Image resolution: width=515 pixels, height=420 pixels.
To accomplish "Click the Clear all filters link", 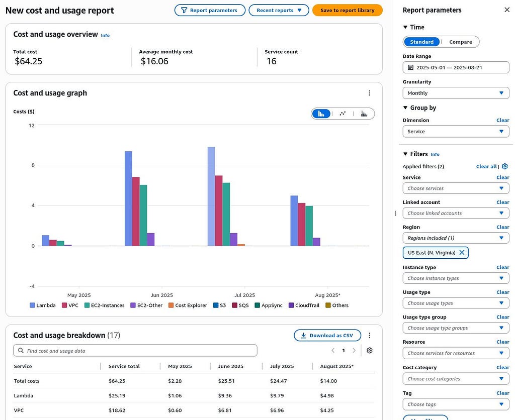I will pyautogui.click(x=486, y=166).
